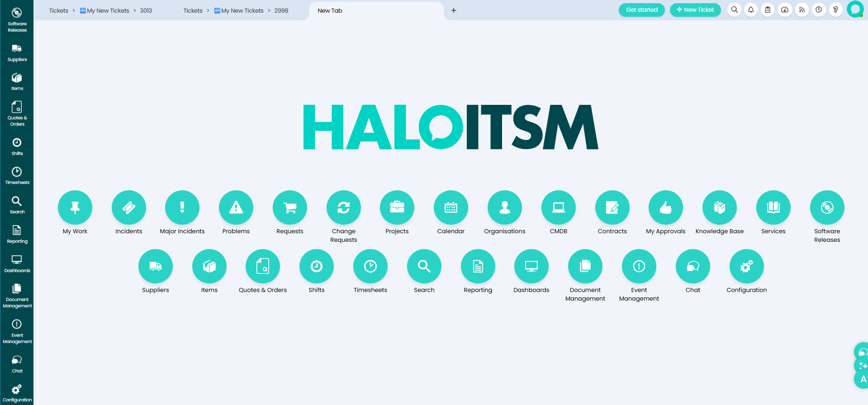Select Suppliers in the left sidebar
Viewport: 868px width, 405px height.
click(x=17, y=53)
